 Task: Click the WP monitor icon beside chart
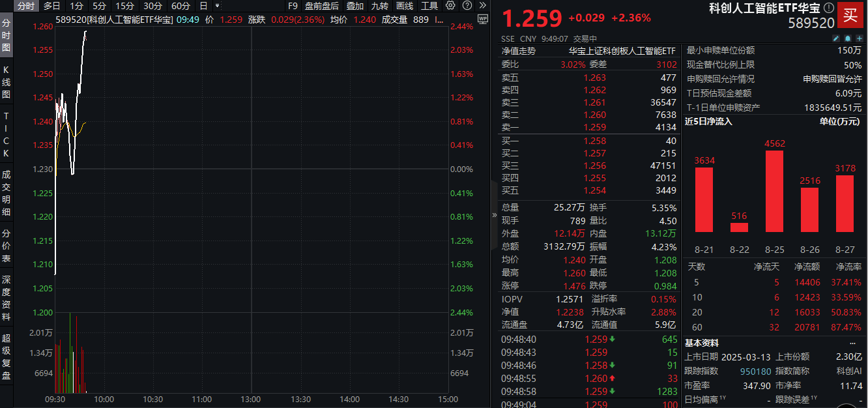482,19
